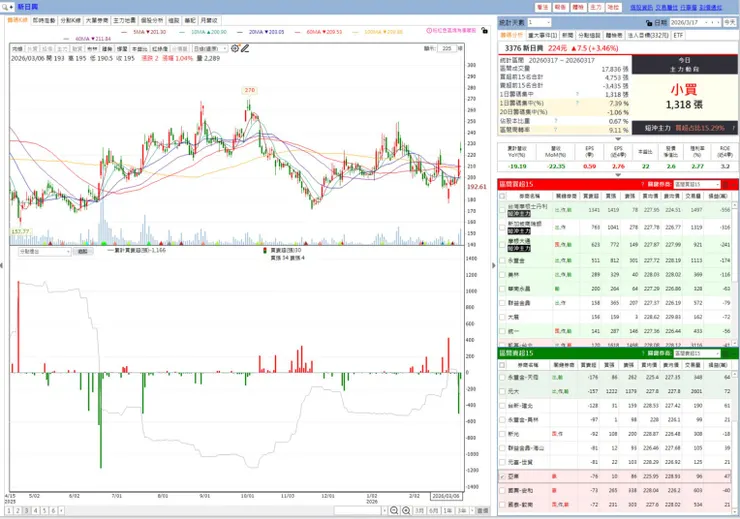The width and height of the screenshot is (740, 519).
Task: Open the 日線(還原) period dropdown
Action: pos(210,49)
